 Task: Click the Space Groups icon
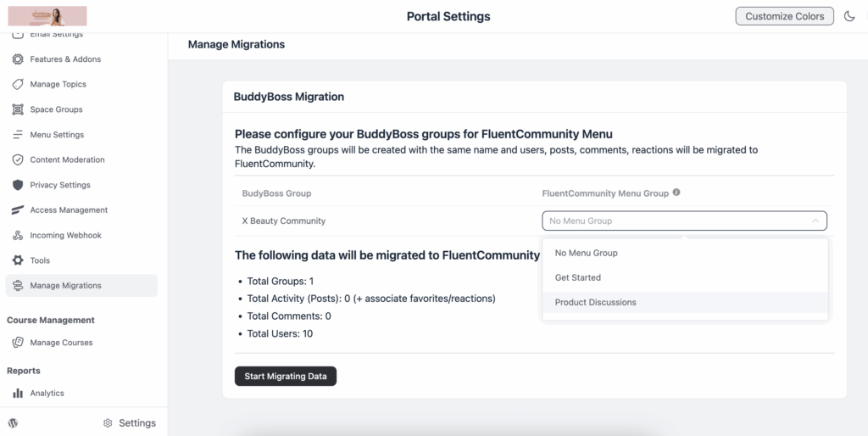(18, 109)
